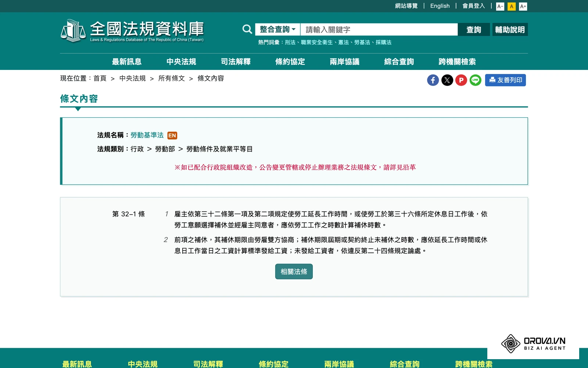Click the 相關法條 related articles button
Viewport: 588px width, 368px height.
[x=294, y=272]
